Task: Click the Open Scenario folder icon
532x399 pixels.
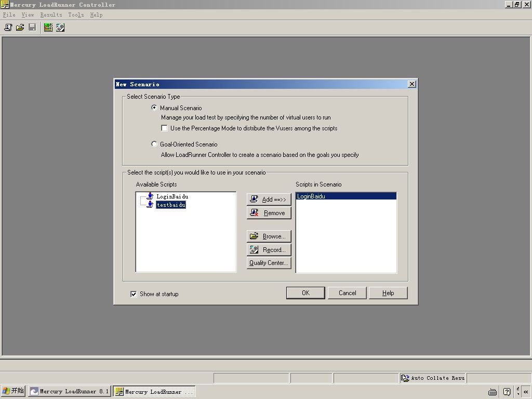Action: (20, 28)
